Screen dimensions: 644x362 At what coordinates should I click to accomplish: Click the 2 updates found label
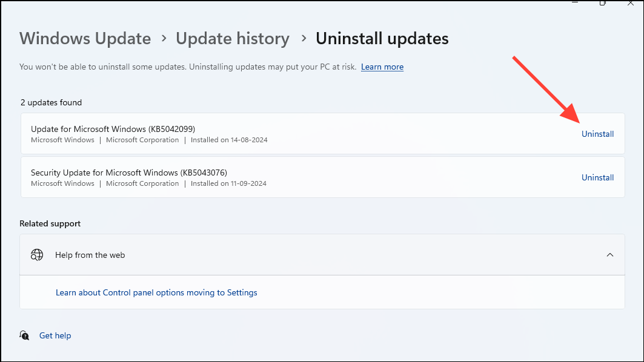coord(51,102)
